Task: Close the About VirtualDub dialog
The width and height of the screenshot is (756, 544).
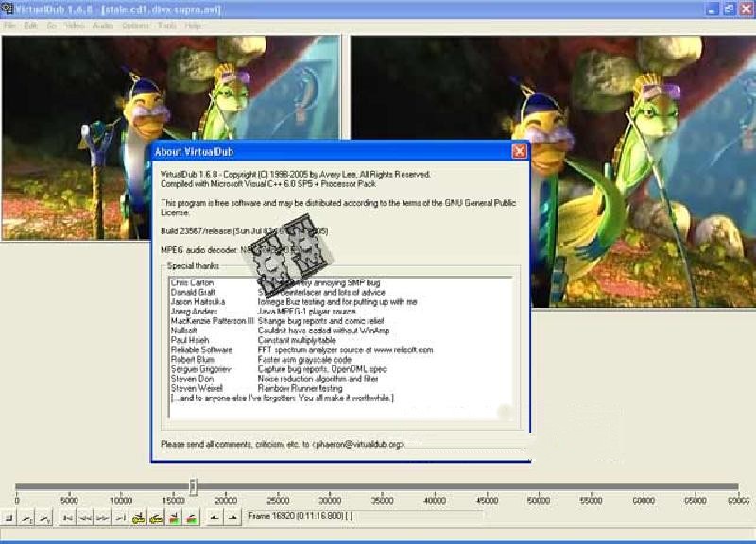Action: [519, 151]
